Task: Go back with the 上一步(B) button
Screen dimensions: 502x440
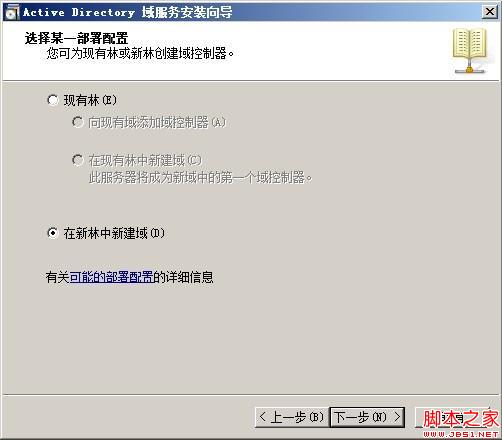Action: [x=292, y=417]
